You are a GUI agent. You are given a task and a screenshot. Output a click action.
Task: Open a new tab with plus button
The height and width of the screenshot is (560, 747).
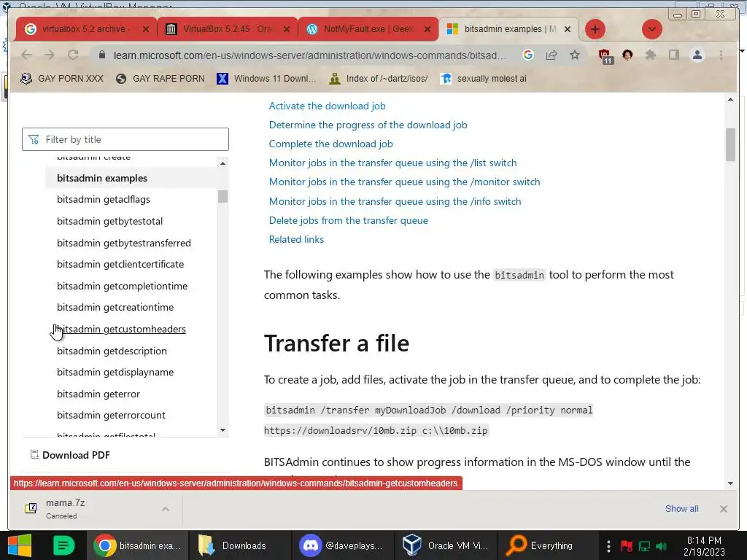point(595,29)
